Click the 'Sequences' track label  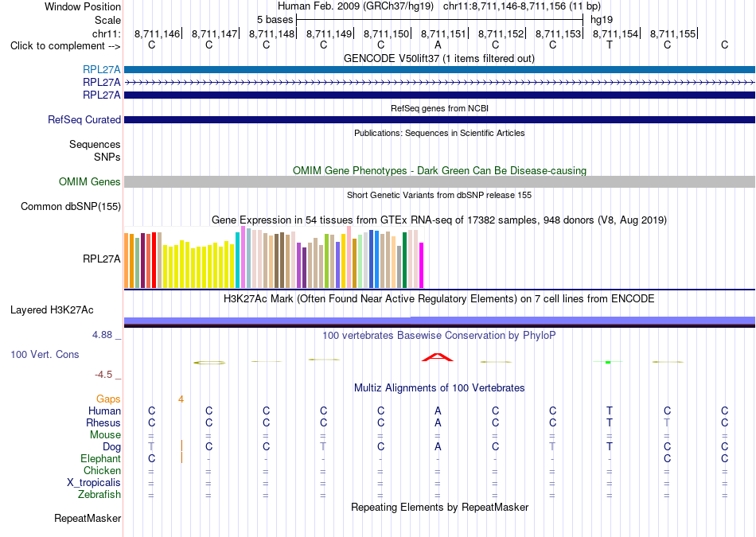coord(95,145)
